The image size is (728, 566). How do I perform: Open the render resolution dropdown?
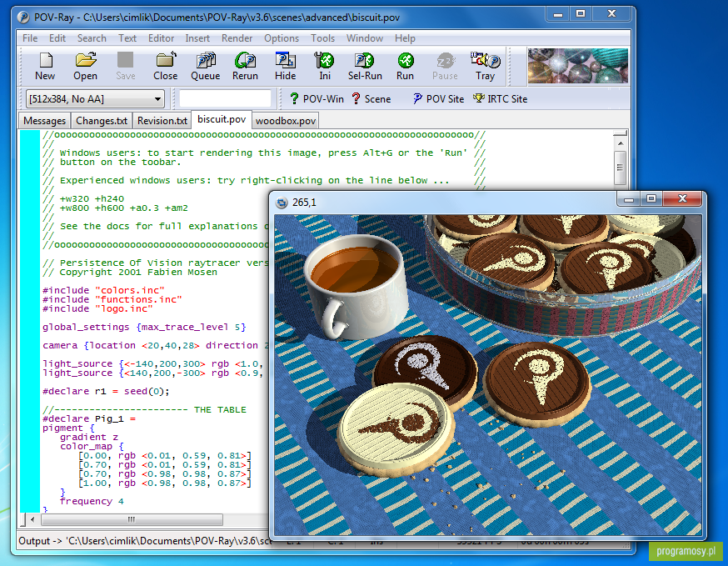tap(95, 99)
